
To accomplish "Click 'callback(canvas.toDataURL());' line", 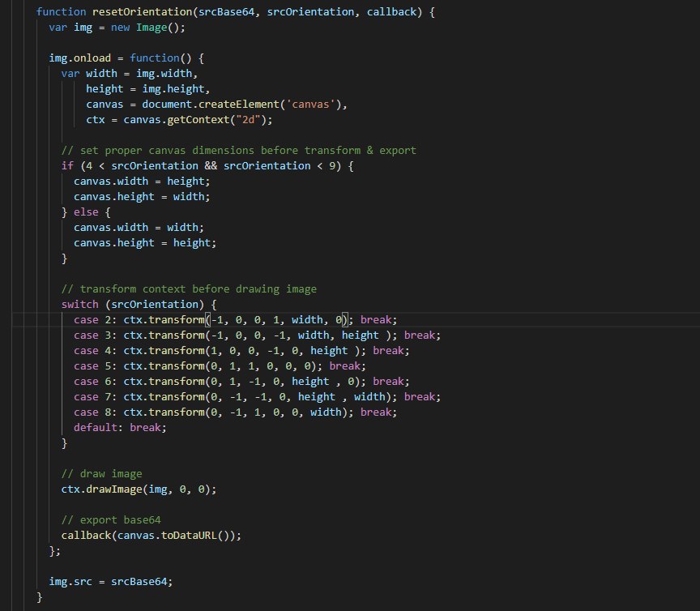I will (x=151, y=536).
